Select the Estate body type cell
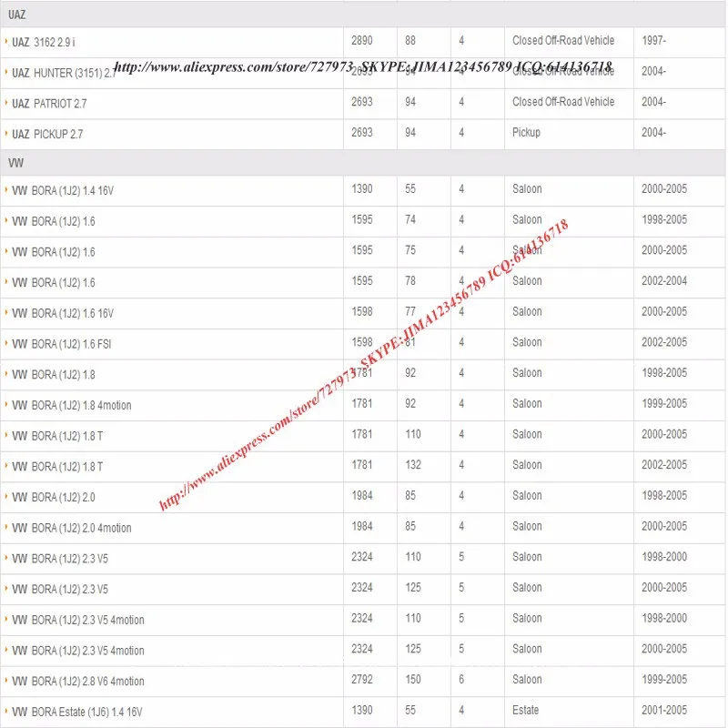This screenshot has height=728, width=728. point(526,710)
